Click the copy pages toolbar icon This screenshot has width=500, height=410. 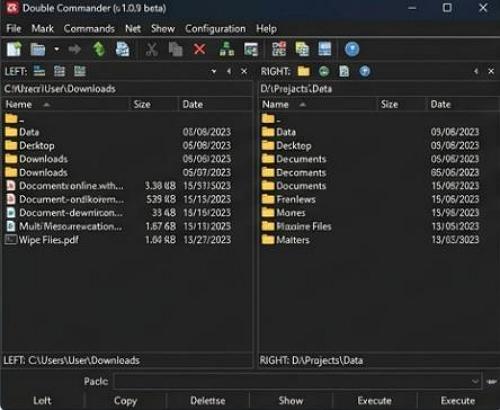[x=176, y=49]
